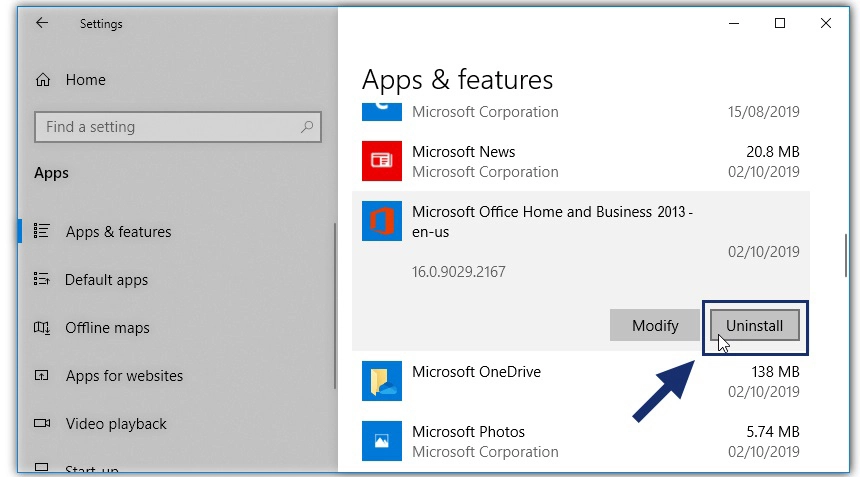Maximize the Settings window
The height and width of the screenshot is (477, 860).
tap(780, 23)
